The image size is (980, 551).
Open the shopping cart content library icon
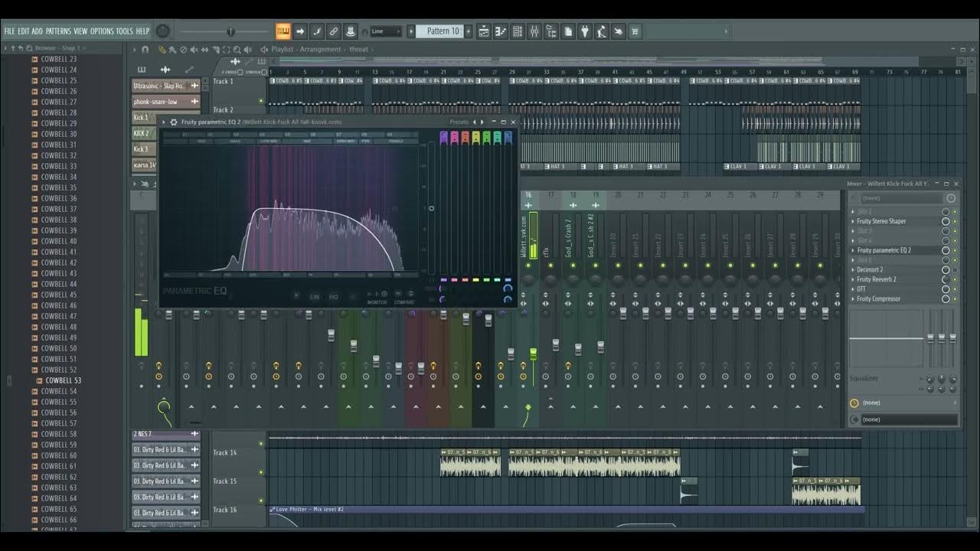coord(635,31)
